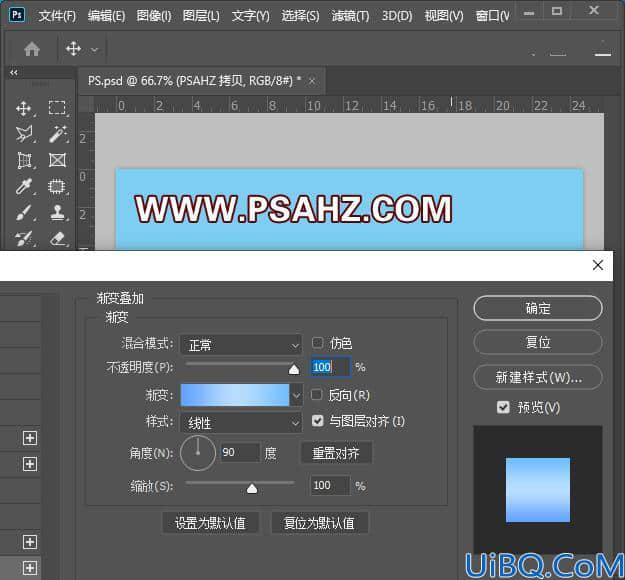
Task: Click the Photoshop Ps logo icon
Action: tap(17, 15)
